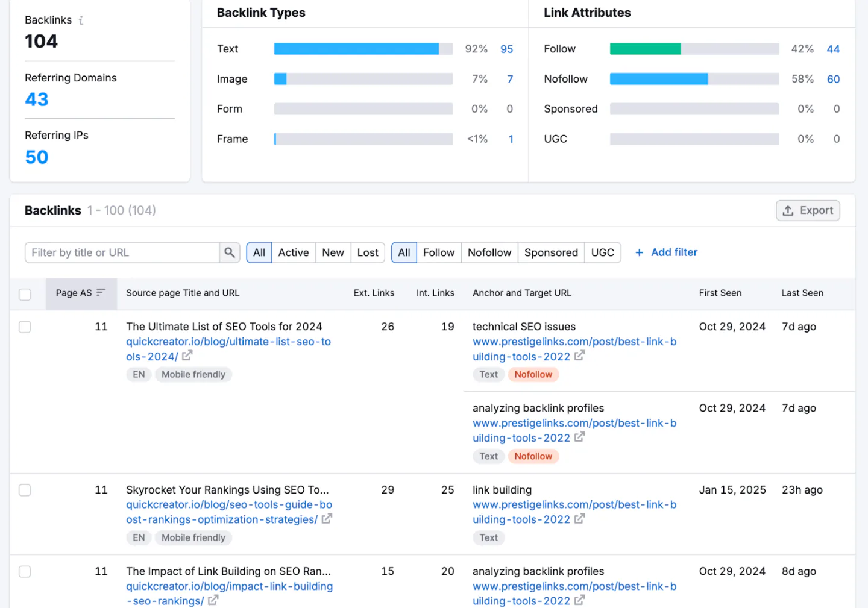Sort by Page AS column header
The width and height of the screenshot is (868, 608).
(x=81, y=293)
